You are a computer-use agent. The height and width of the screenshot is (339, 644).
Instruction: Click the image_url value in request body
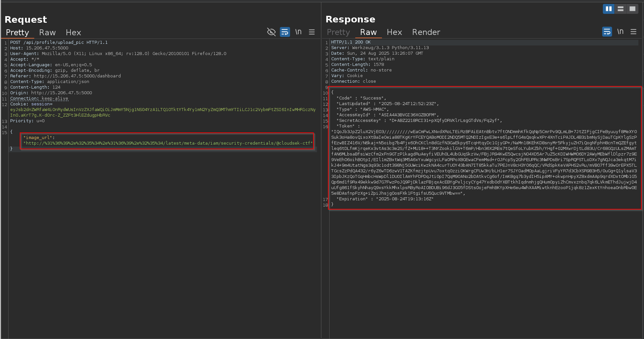click(x=168, y=143)
